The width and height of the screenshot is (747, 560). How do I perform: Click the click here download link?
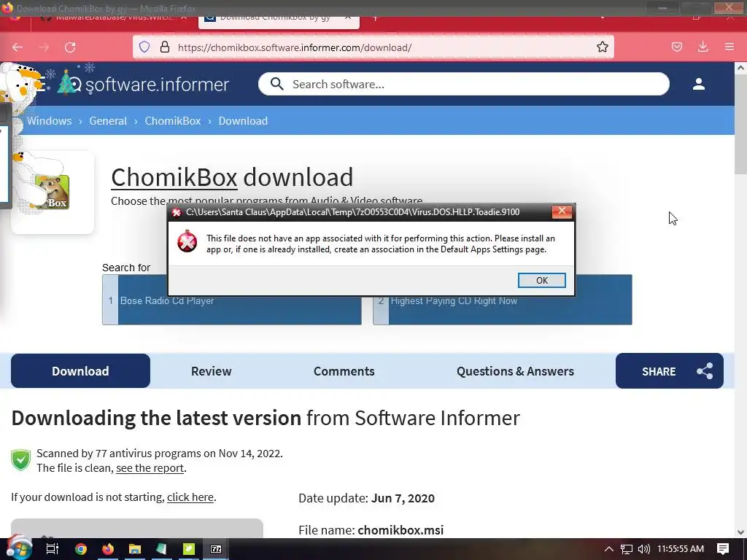(190, 497)
